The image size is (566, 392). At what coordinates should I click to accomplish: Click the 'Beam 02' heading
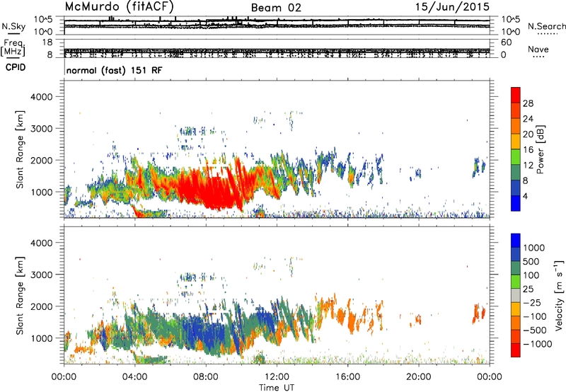point(276,8)
